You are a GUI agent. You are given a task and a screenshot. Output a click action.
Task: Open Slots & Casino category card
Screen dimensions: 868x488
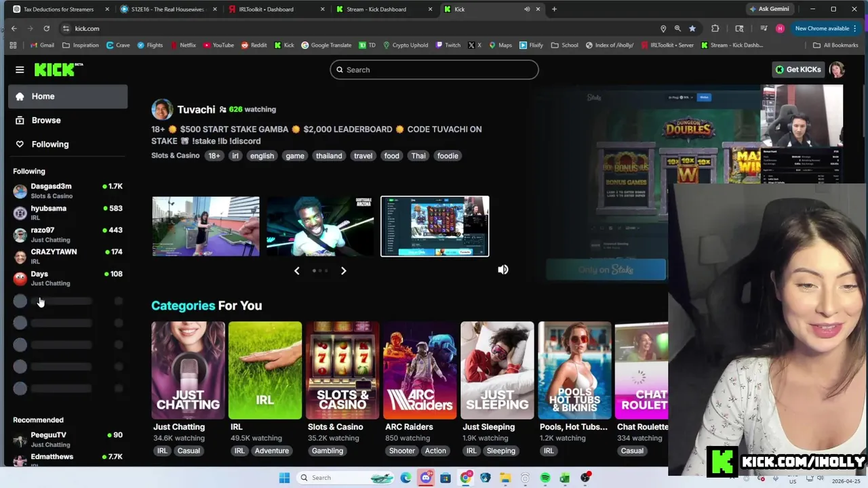coord(342,370)
